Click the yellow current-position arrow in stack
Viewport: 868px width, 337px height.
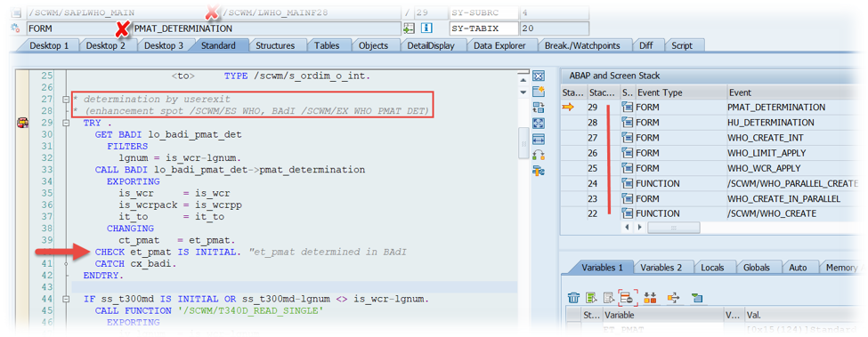click(569, 108)
